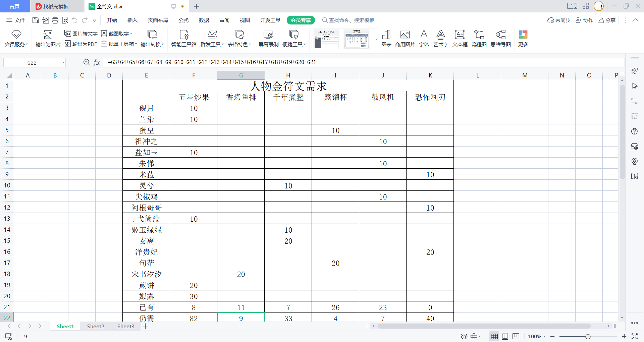Click the 更多 colorful icon

click(523, 38)
